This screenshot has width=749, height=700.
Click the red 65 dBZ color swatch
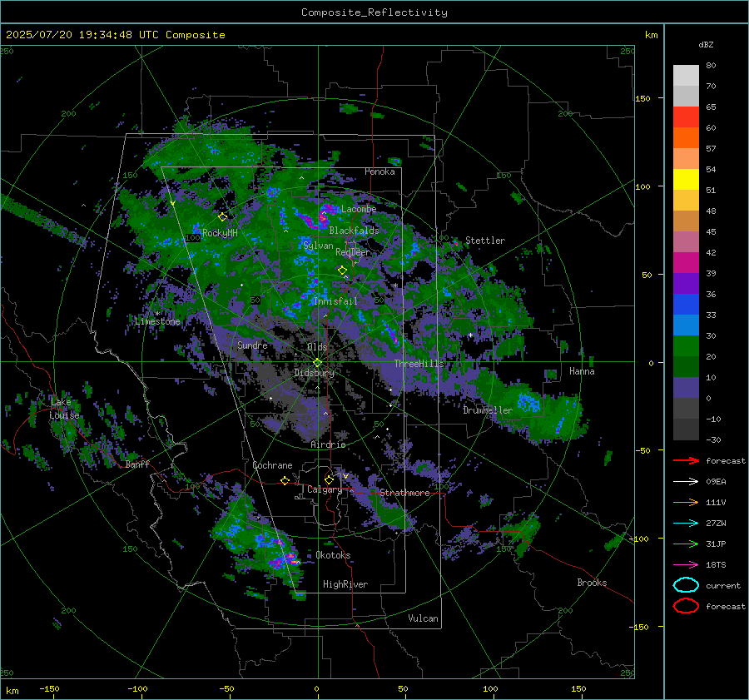point(686,117)
